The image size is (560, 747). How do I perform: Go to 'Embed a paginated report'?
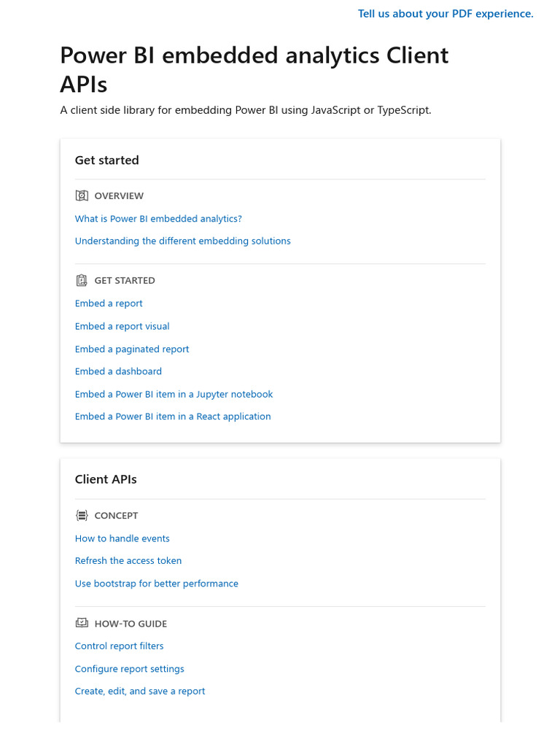tap(132, 349)
